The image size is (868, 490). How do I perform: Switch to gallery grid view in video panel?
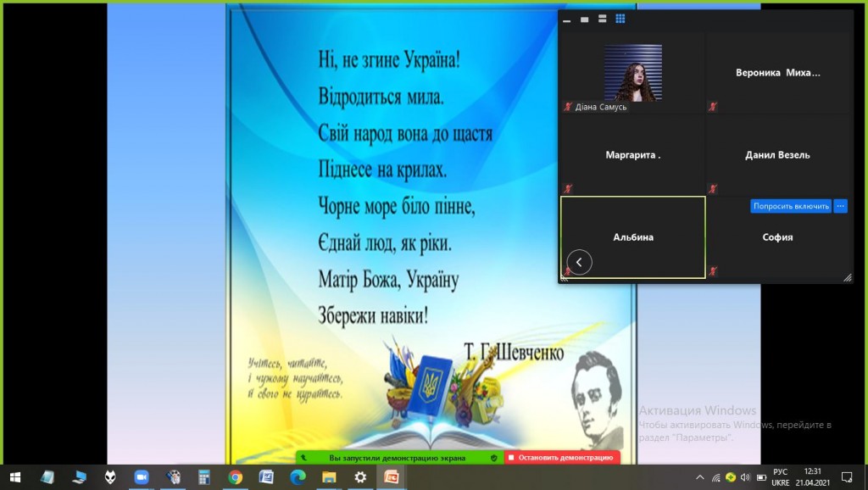620,19
